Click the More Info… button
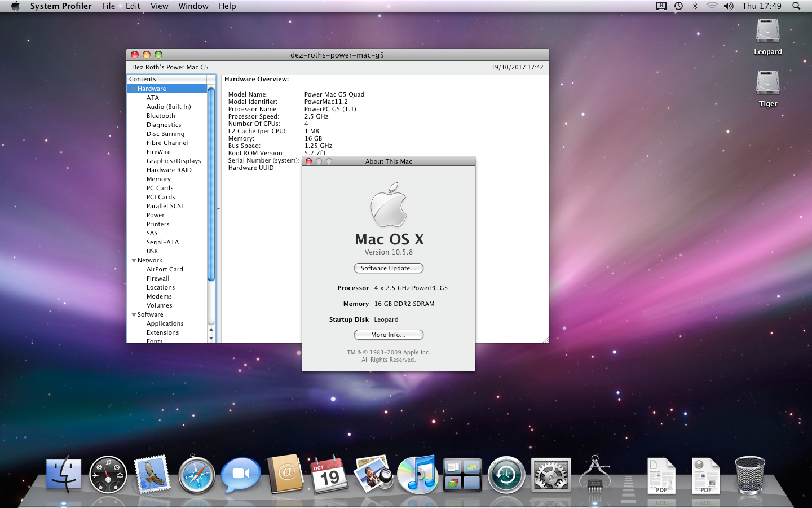This screenshot has height=508, width=812. click(x=389, y=335)
